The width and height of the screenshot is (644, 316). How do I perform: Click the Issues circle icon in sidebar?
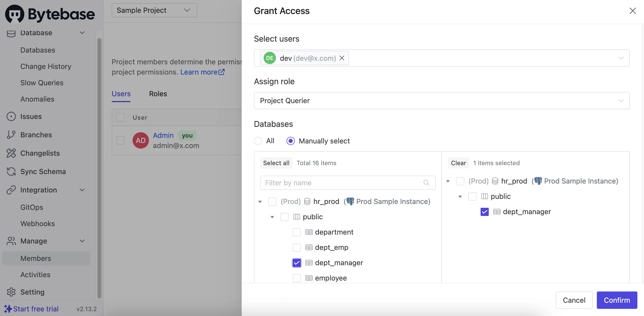click(11, 116)
